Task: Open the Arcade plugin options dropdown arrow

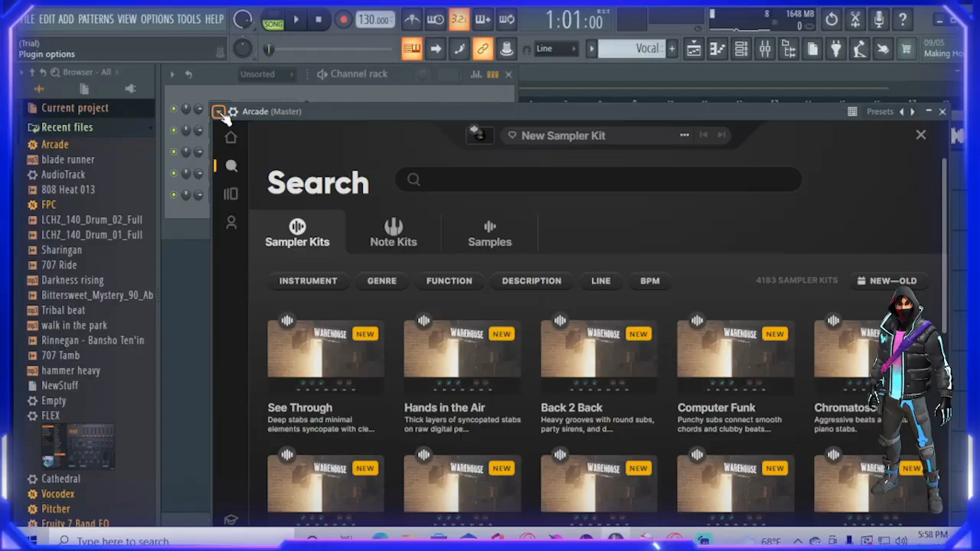Action: click(219, 112)
